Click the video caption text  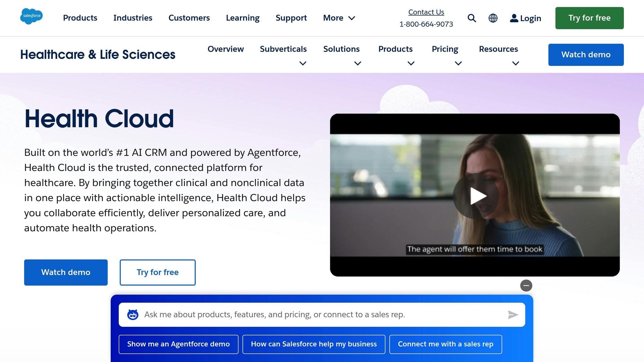point(475,250)
